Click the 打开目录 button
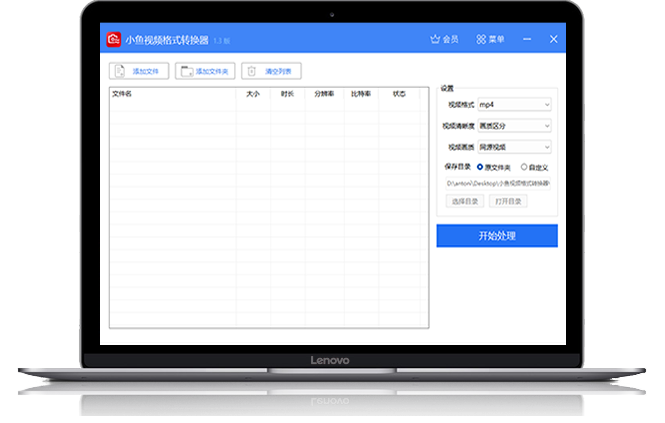 (507, 201)
